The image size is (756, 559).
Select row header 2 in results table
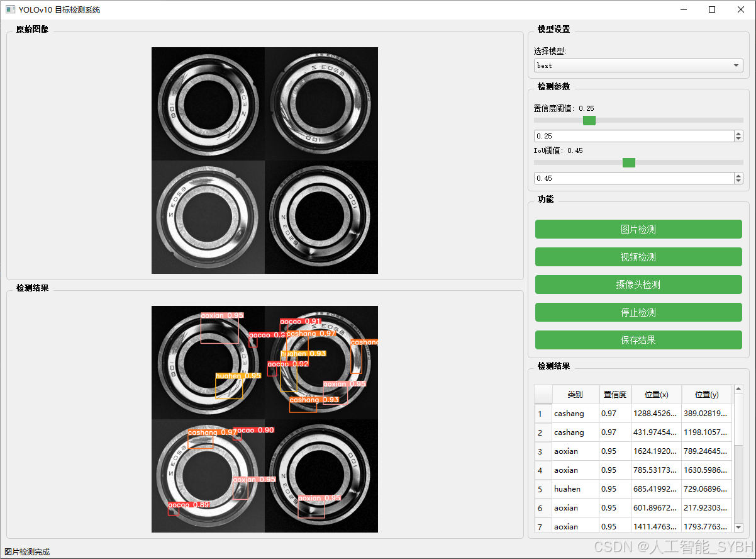pos(543,432)
